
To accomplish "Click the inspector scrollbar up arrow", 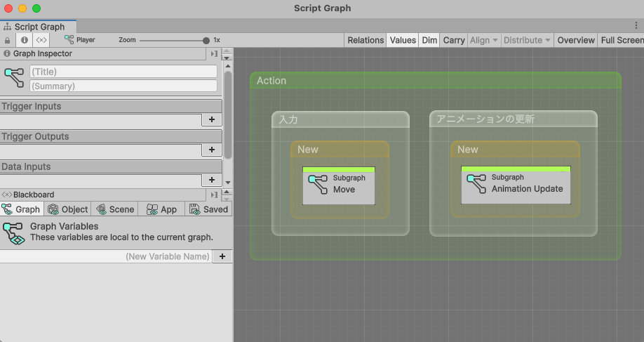I will pos(228,66).
